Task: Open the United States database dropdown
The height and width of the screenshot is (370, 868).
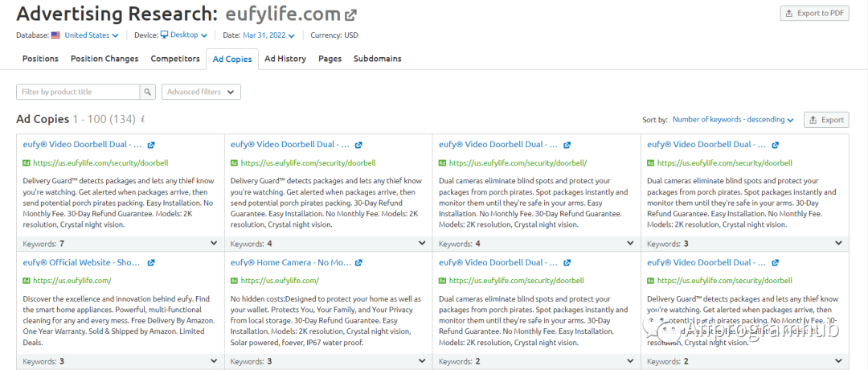Action: tap(92, 35)
